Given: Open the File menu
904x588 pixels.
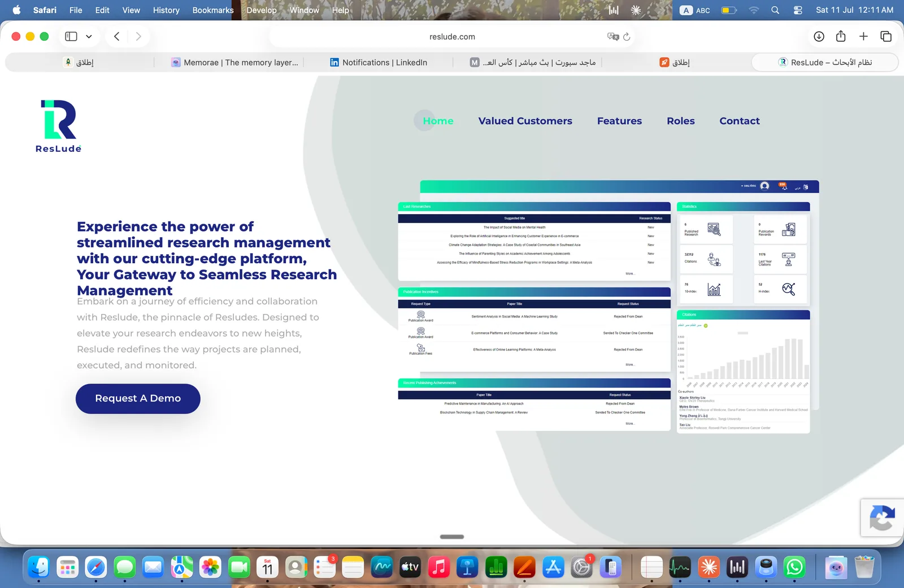Looking at the screenshot, I should (76, 10).
